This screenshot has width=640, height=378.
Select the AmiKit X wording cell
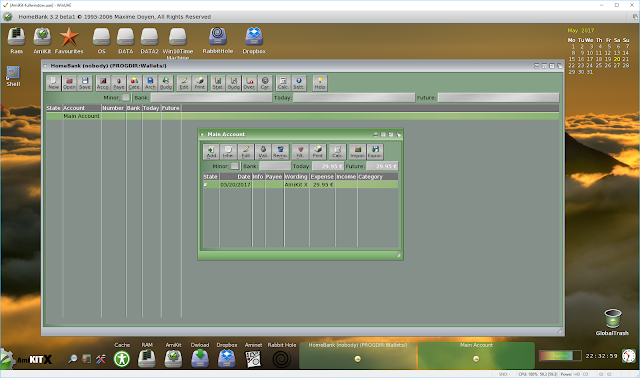[296, 185]
